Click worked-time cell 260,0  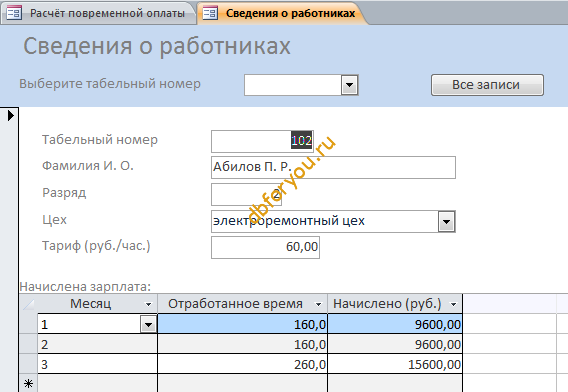pyautogui.click(x=242, y=364)
